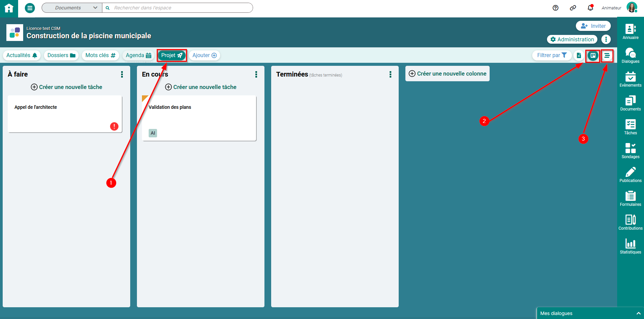The image size is (644, 319).
Task: Open Evénements in the sidebar
Action: pyautogui.click(x=631, y=79)
